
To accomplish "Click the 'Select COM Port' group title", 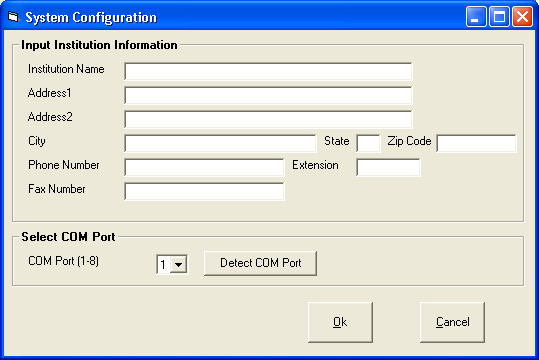I will [x=68, y=237].
